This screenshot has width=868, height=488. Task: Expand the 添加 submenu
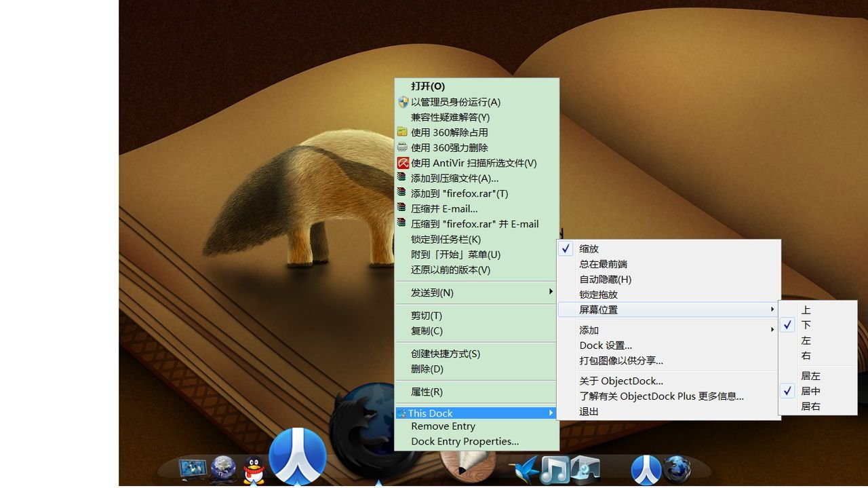coord(587,331)
